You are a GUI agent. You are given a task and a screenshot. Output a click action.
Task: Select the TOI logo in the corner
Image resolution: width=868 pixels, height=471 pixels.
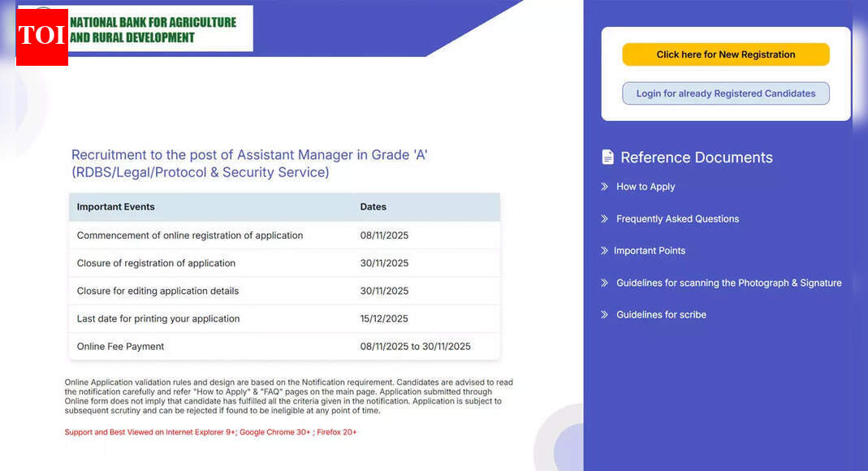(41, 37)
